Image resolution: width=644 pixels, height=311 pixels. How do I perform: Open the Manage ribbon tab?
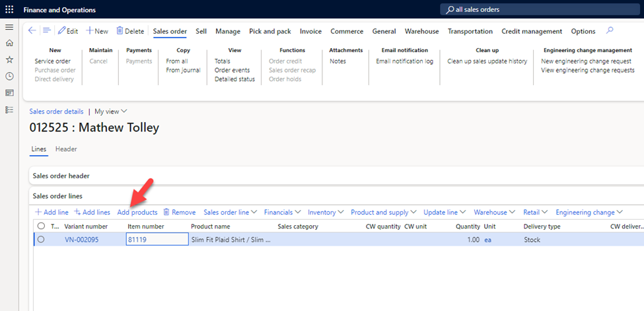[x=228, y=31]
